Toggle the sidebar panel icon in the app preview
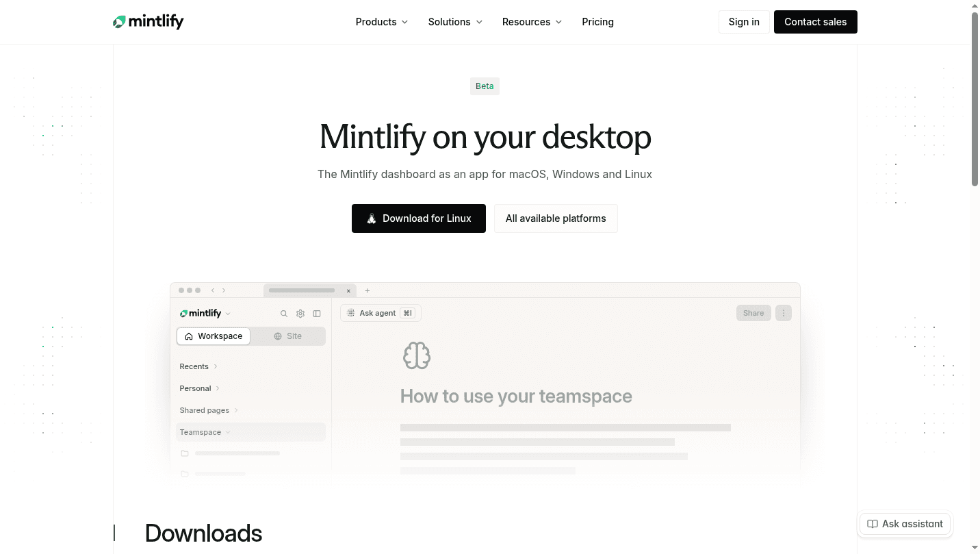This screenshot has width=980, height=554. tap(317, 314)
